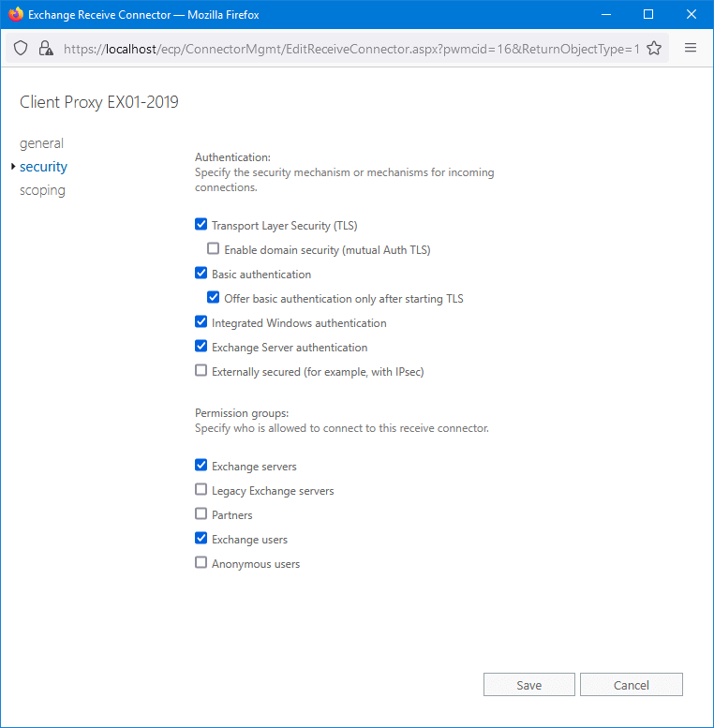This screenshot has height=728, width=714.
Task: Toggle offer basic authentication after TLS
Action: tap(214, 298)
